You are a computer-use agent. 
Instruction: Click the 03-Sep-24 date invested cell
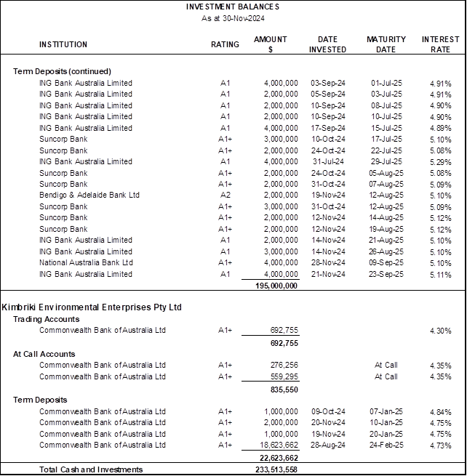(x=328, y=83)
